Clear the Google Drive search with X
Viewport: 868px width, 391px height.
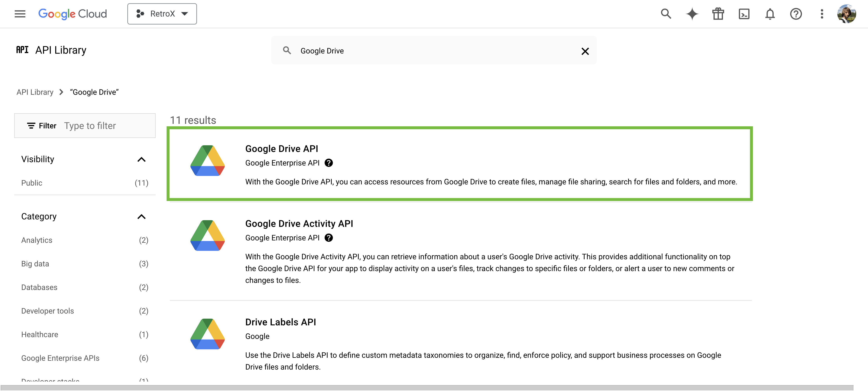585,51
